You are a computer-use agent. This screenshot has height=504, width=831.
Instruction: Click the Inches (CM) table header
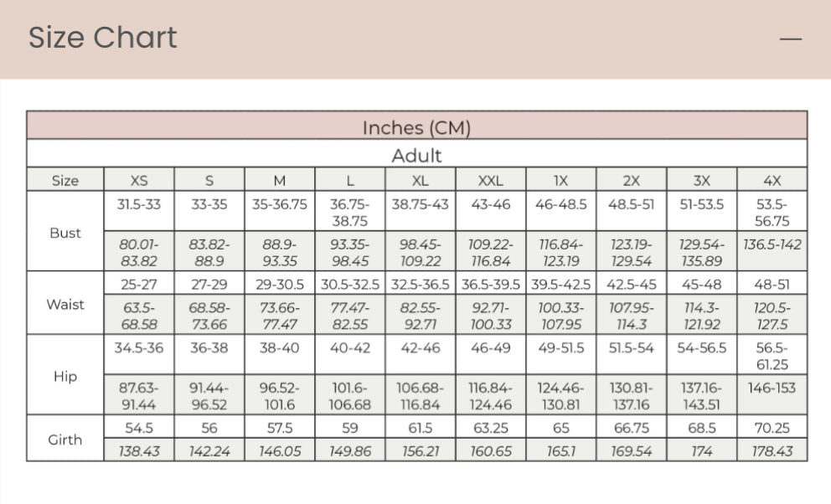[416, 128]
